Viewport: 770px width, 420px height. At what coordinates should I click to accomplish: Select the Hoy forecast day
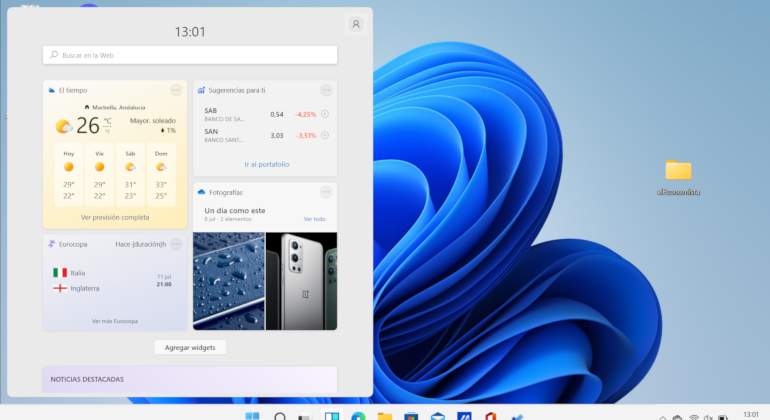click(x=69, y=175)
